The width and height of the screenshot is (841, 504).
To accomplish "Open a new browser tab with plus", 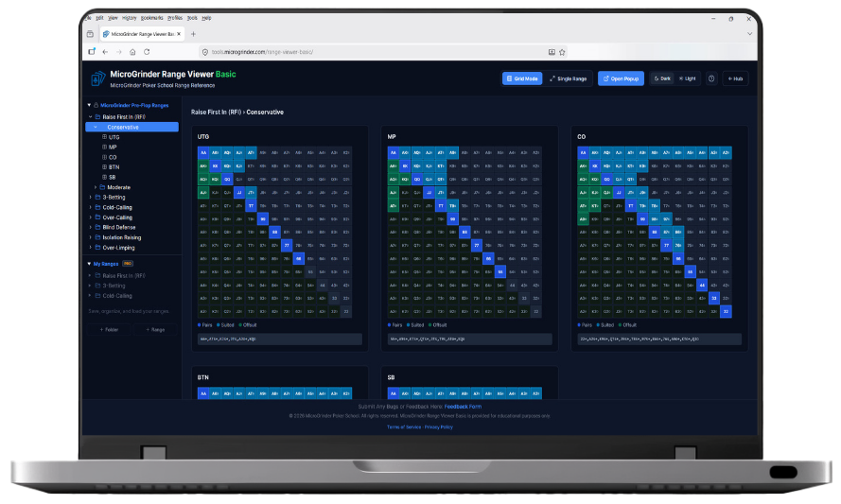I will pyautogui.click(x=193, y=34).
